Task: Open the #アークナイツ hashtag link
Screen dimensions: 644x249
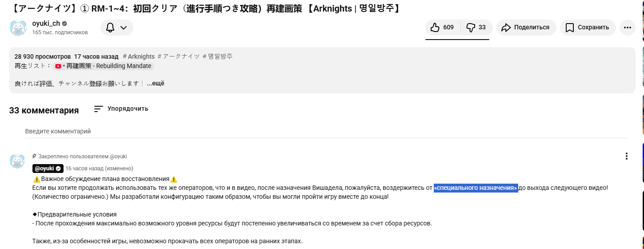Action: click(x=179, y=56)
